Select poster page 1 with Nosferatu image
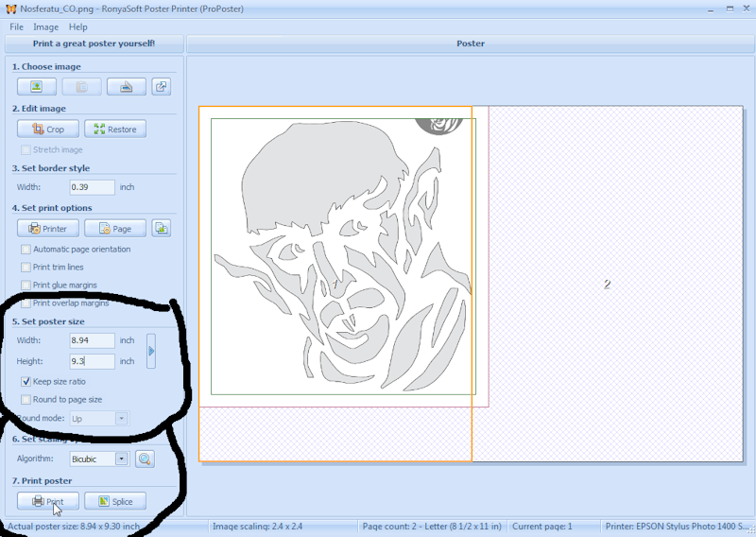This screenshot has height=537, width=756. click(x=335, y=284)
